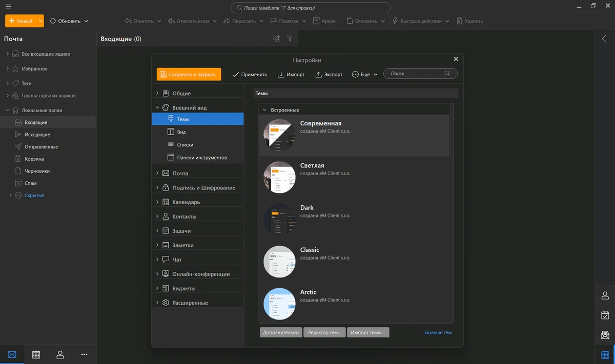
Task: Click the Удалить trash button
Action: (469, 21)
